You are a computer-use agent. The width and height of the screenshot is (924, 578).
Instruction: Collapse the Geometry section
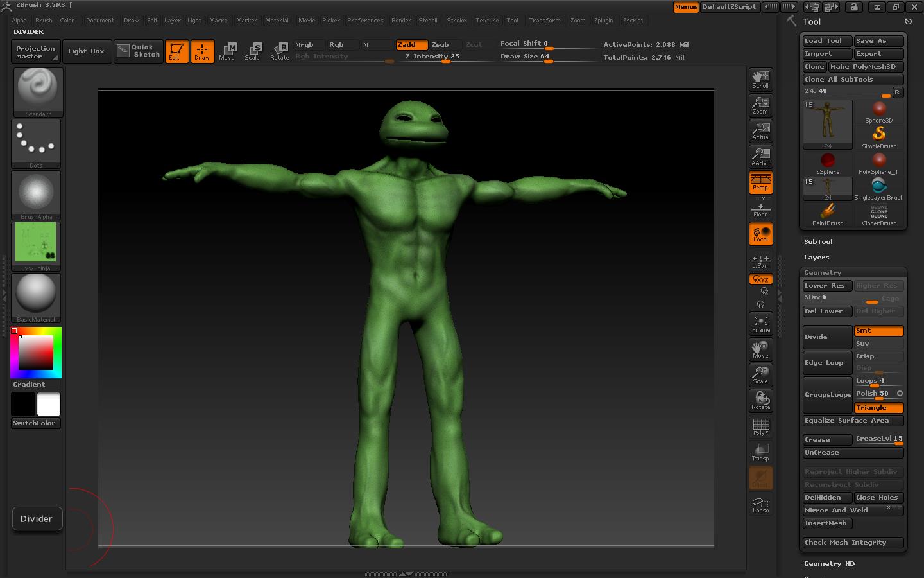click(x=822, y=272)
